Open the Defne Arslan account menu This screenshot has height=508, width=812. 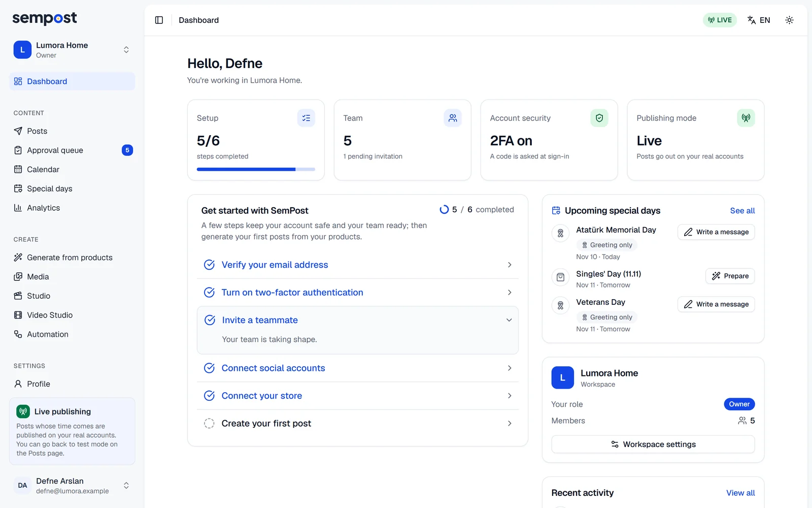(72, 486)
